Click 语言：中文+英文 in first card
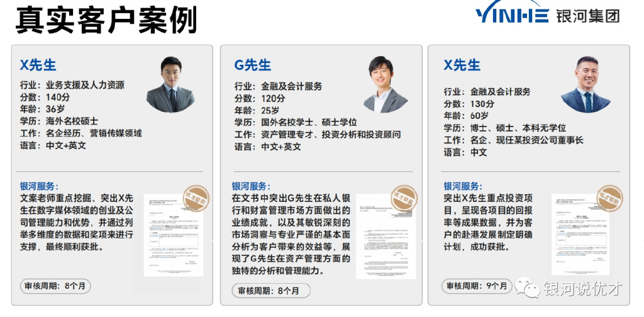 [53, 145]
